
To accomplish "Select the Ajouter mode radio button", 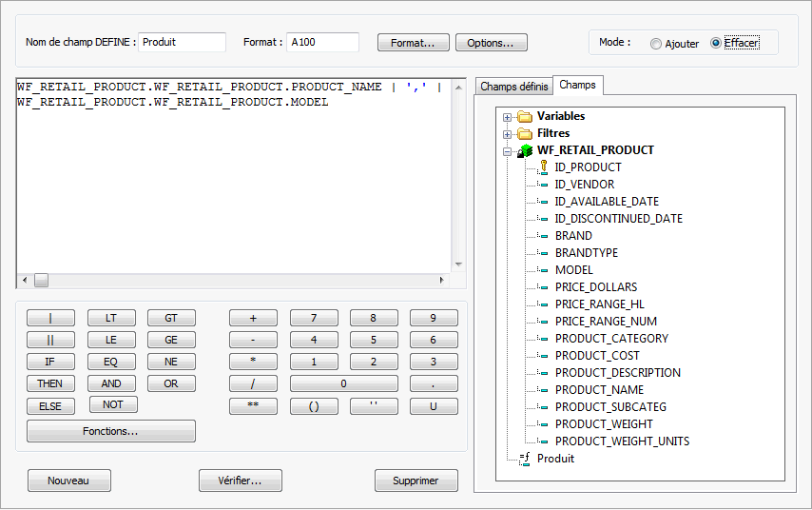I will click(x=656, y=44).
